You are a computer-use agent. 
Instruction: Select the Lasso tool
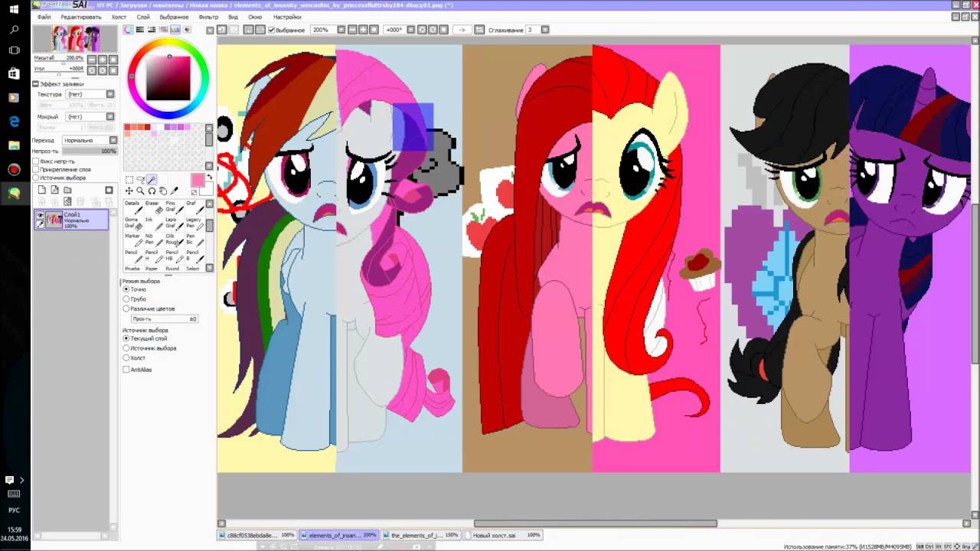[x=140, y=180]
